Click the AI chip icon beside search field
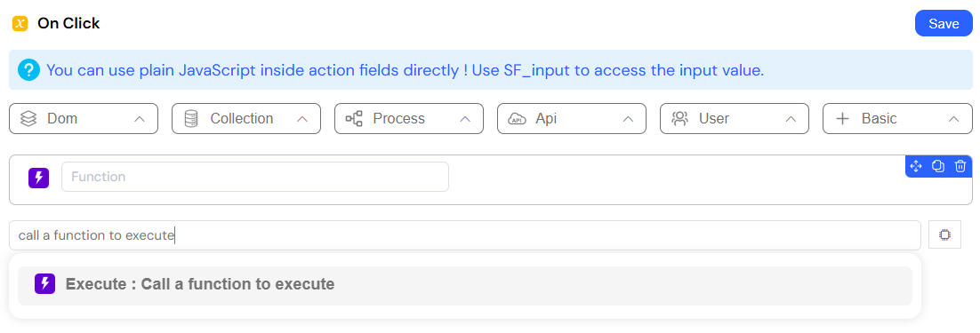Screen dimensions: 980x333 [944, 235]
